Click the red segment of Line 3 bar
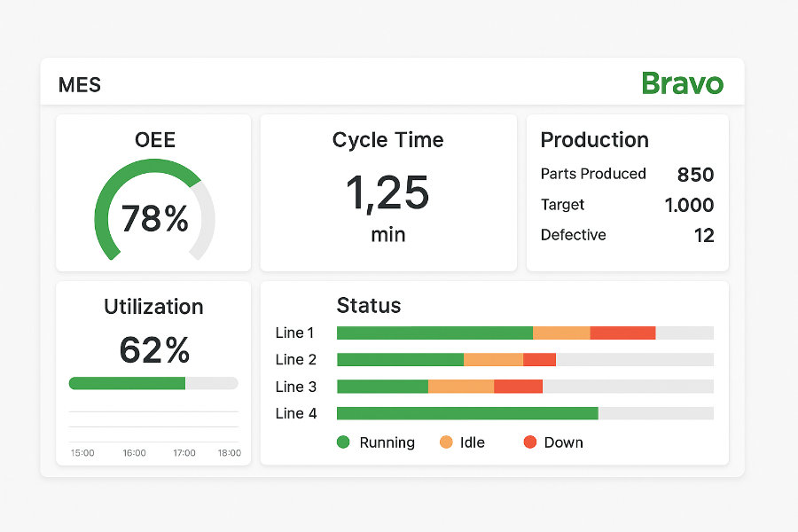Screen dimensions: 798x532 coord(517,386)
